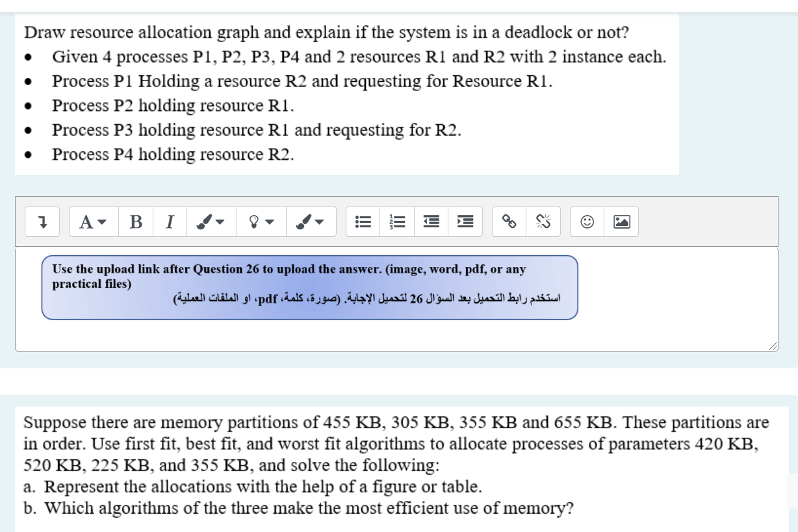Open the first brush colour dropdown
Image resolution: width=798 pixels, height=532 pixels.
tap(211, 222)
